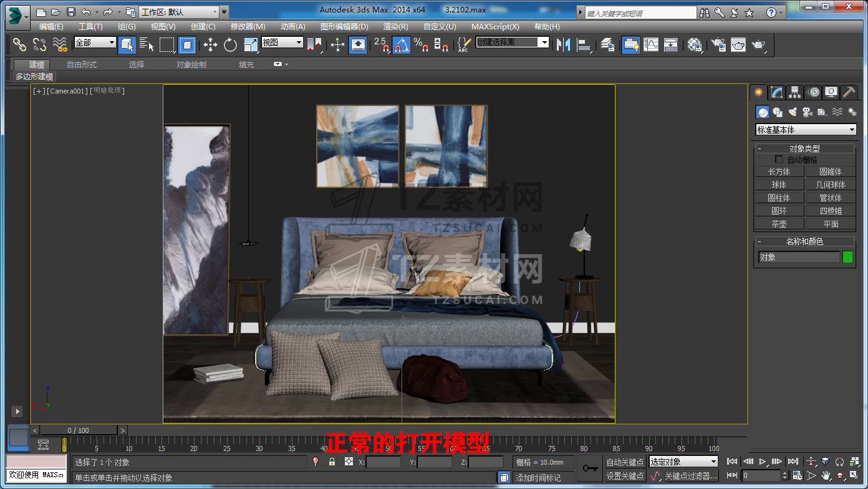Select the Move tool in the toolbar
The height and width of the screenshot is (489, 868).
[211, 45]
